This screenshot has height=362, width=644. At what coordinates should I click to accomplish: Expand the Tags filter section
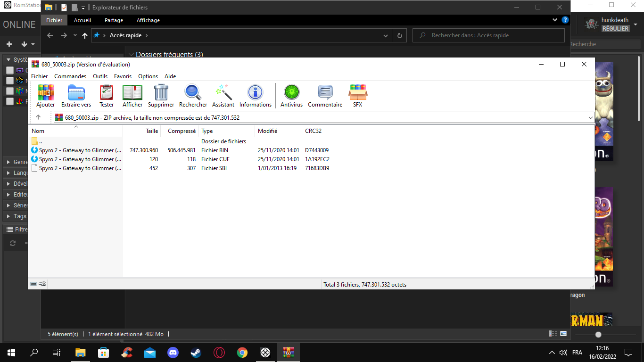point(8,216)
